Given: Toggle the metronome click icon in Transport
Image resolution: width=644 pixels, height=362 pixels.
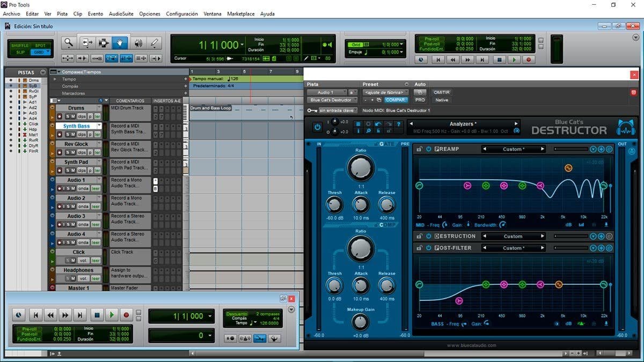Looking at the screenshot, I should tap(245, 338).
